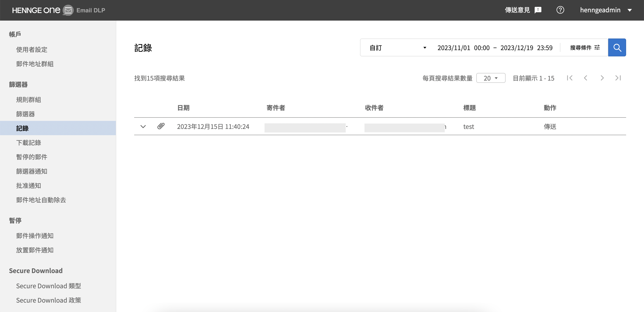Click the 日期 column header
Image resolution: width=644 pixels, height=312 pixels.
coord(183,108)
